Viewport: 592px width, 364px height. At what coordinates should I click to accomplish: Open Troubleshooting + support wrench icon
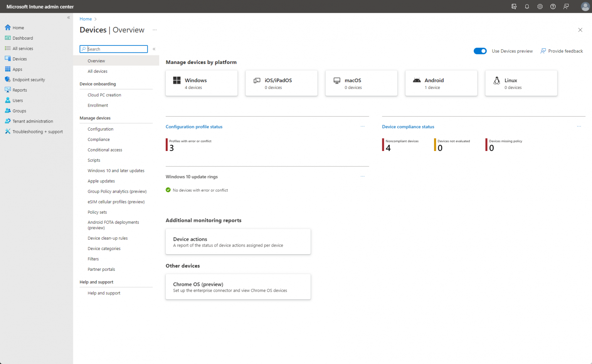(x=8, y=131)
